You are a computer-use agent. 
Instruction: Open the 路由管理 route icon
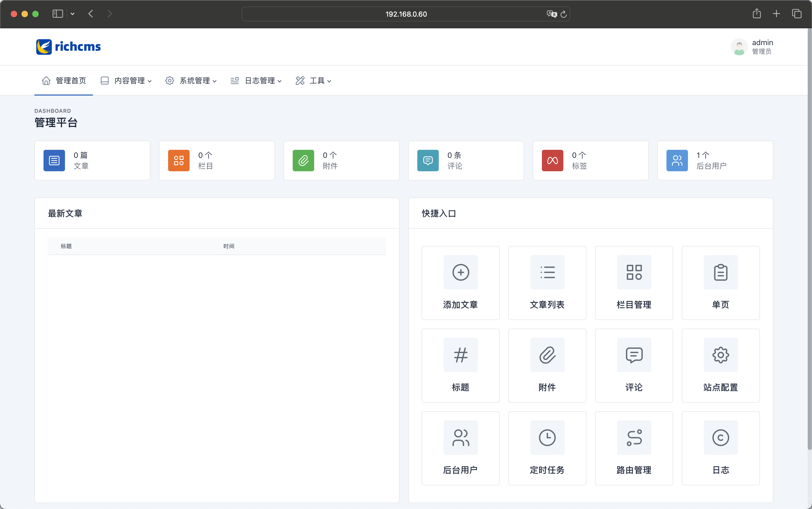pos(634,437)
